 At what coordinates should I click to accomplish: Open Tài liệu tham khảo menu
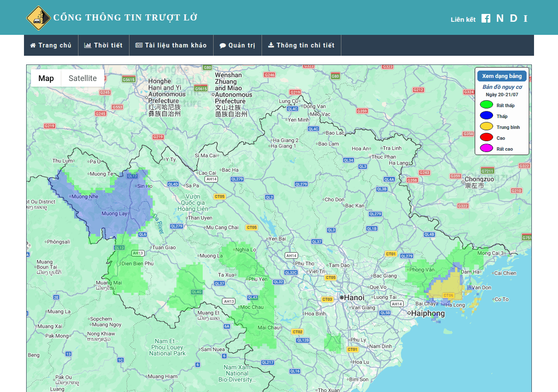tap(171, 45)
